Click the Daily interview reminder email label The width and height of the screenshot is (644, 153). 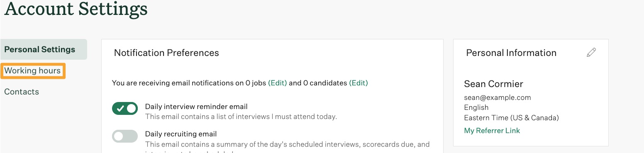(x=196, y=107)
